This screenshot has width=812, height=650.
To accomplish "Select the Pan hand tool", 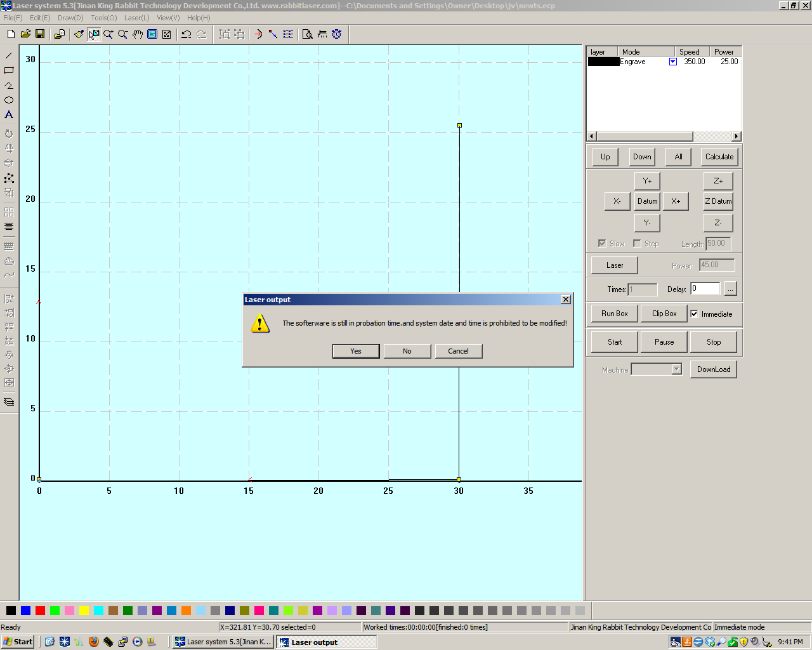I will point(138,34).
